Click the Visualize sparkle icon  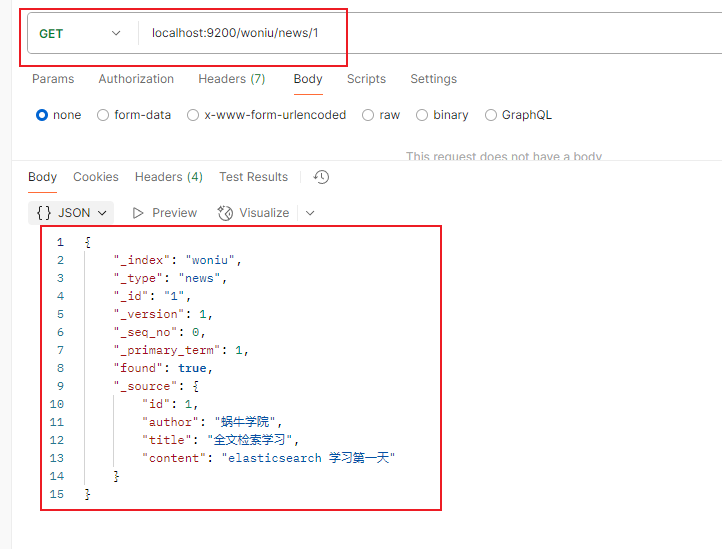[x=225, y=213]
